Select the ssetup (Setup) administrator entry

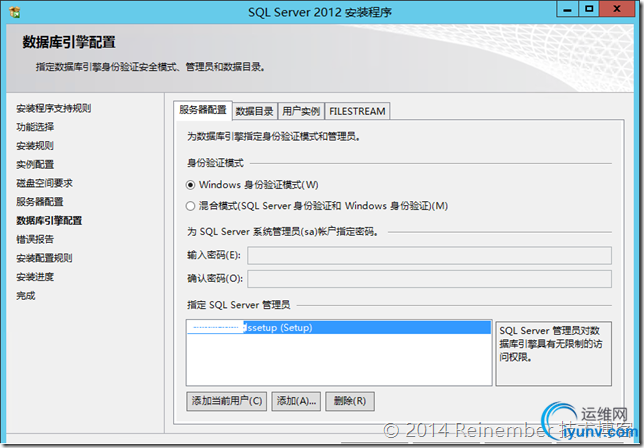[339, 328]
